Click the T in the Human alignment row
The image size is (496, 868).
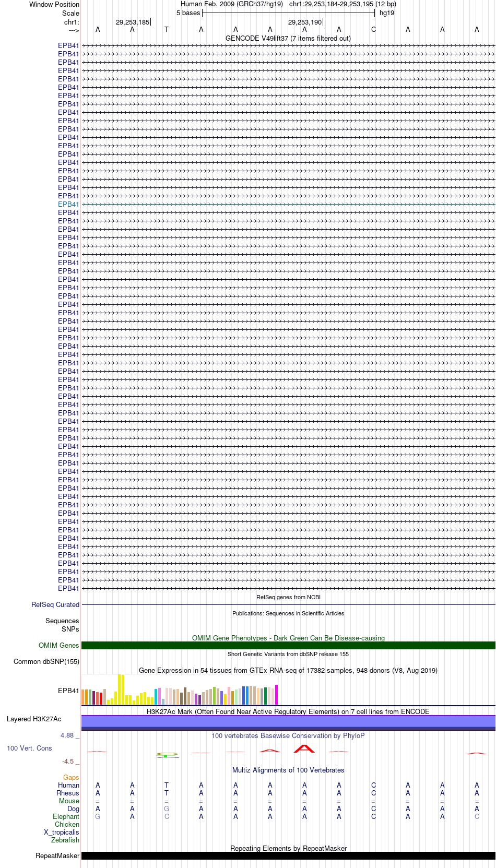pos(167,785)
